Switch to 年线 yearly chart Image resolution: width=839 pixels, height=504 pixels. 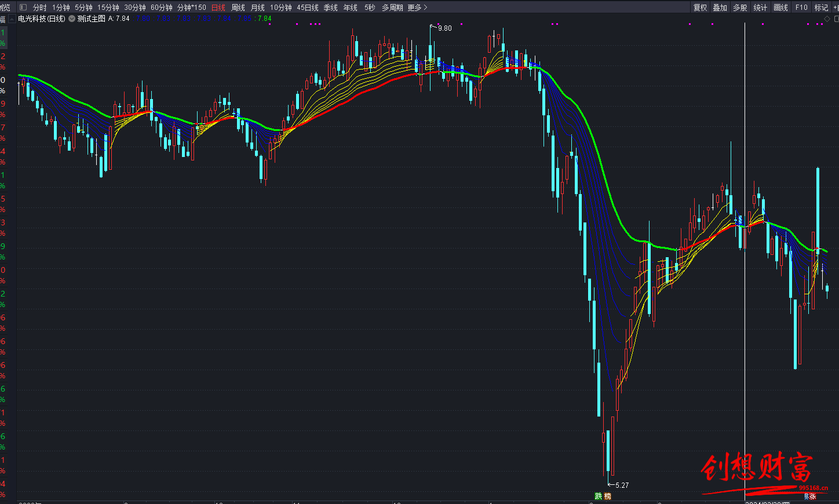[351, 8]
